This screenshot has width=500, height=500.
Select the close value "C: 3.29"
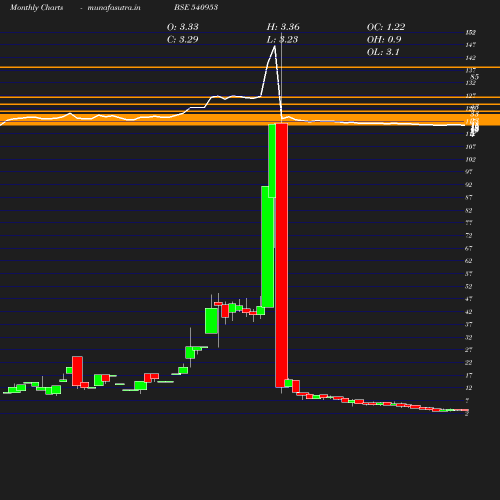click(183, 39)
